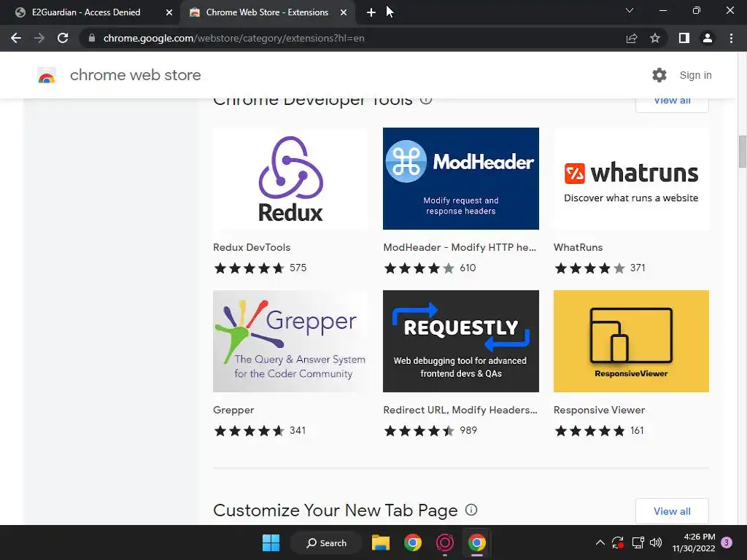Open Windows Start menu

click(x=271, y=542)
